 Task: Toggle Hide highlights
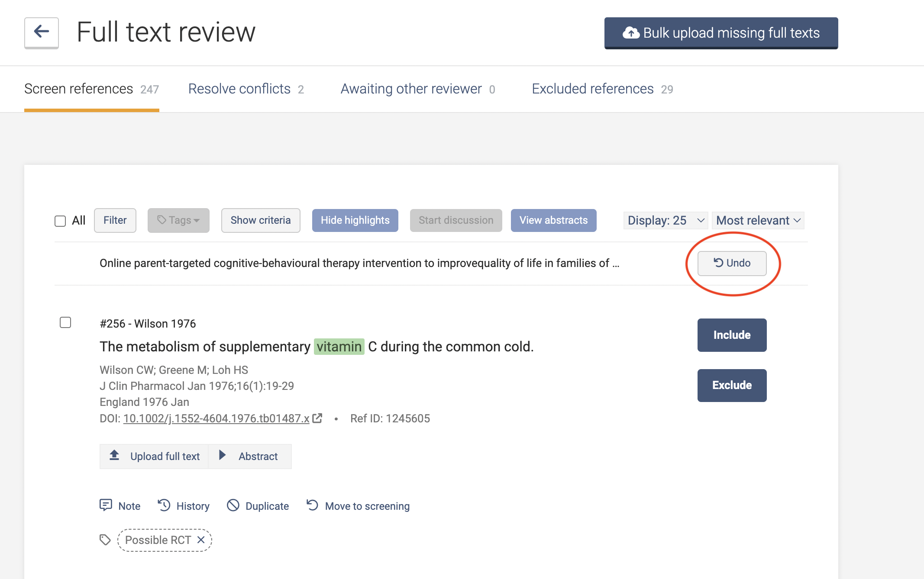pyautogui.click(x=355, y=220)
